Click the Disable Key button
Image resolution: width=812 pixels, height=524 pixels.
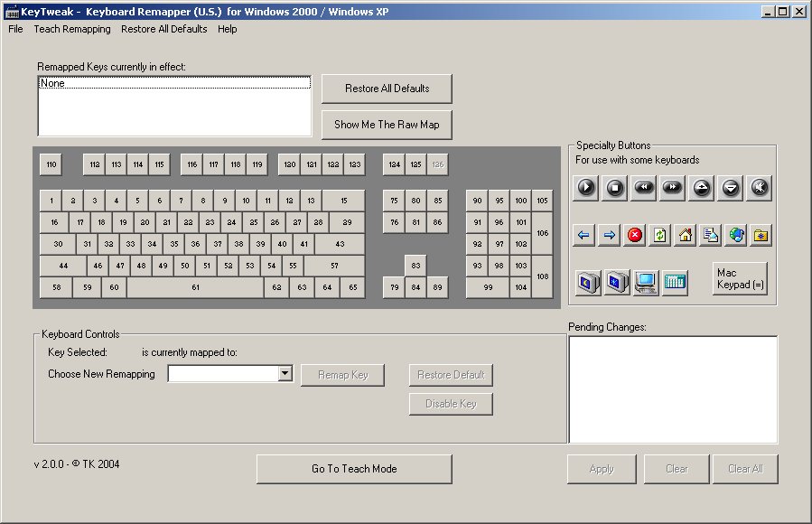coord(451,404)
